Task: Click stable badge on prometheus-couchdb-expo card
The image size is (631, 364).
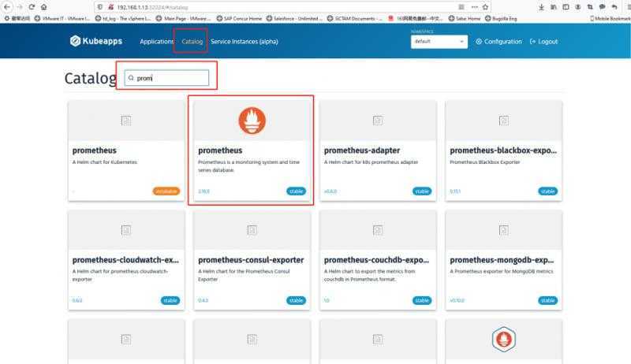Action: (422, 300)
